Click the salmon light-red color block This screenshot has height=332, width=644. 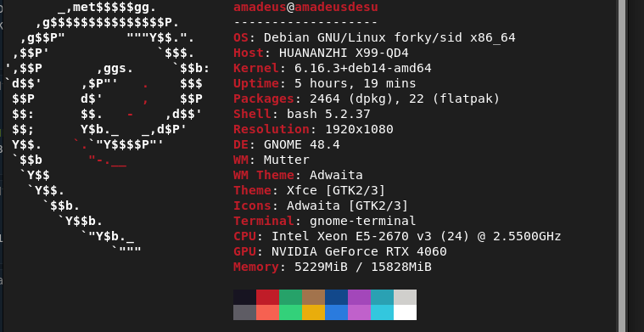point(267,312)
